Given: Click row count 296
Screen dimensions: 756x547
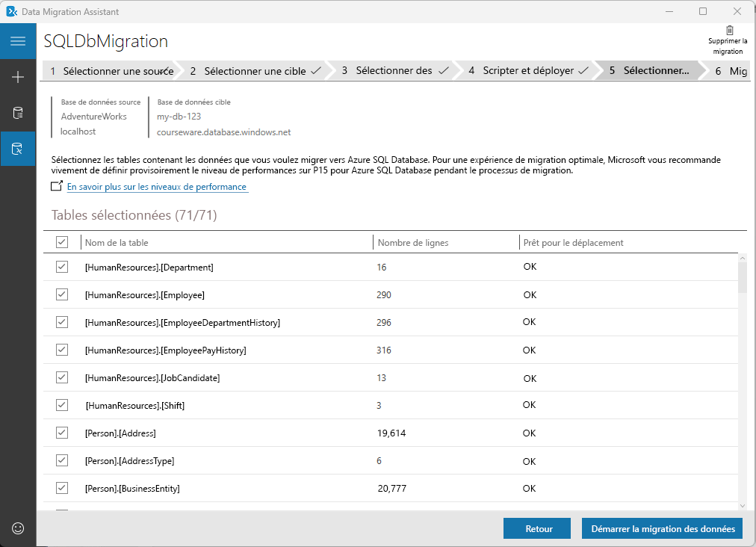Looking at the screenshot, I should click(x=384, y=322).
